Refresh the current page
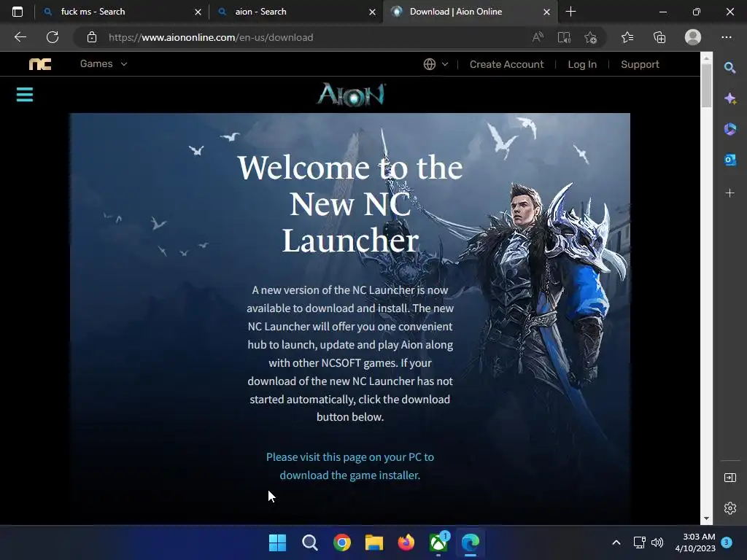Image resolution: width=747 pixels, height=560 pixels. pyautogui.click(x=53, y=37)
